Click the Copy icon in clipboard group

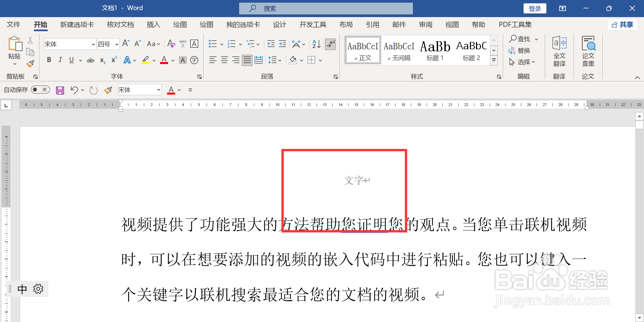(x=30, y=52)
